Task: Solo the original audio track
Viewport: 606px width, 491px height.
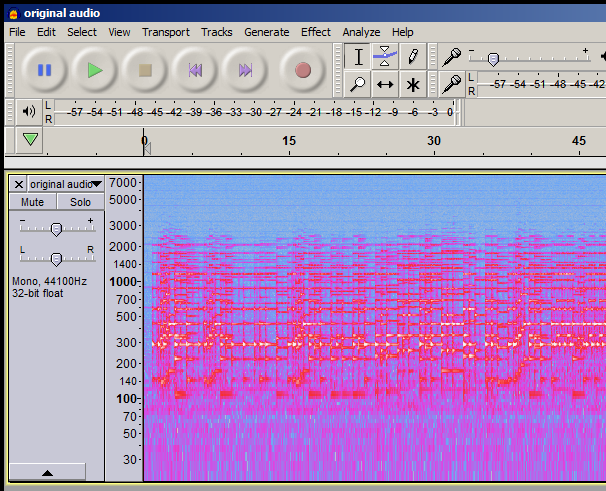Action: point(80,202)
